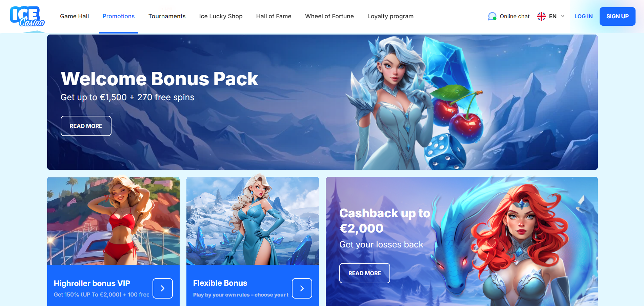Viewport: 644px width, 306px height.
Task: Expand the EN language dropdown arrow
Action: (563, 16)
